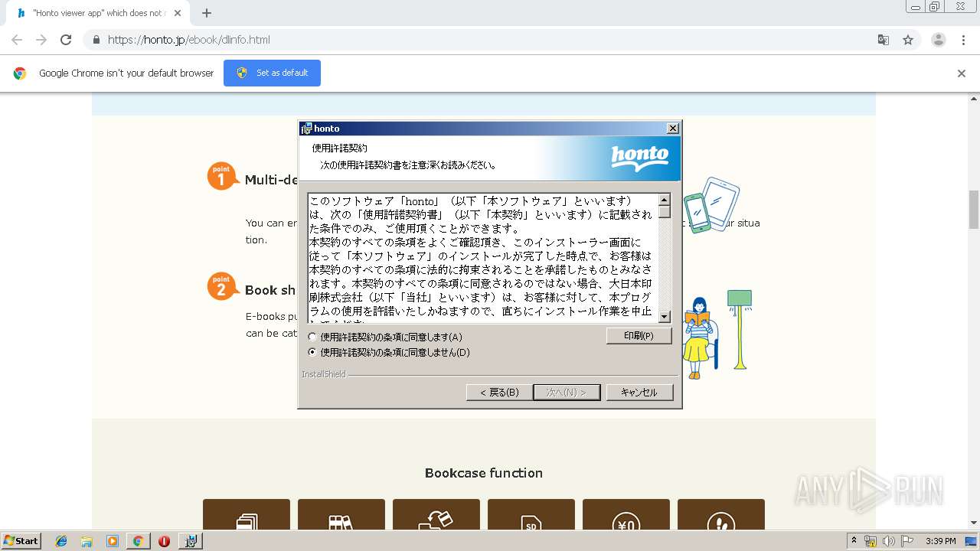Screen dimensions: 980x551
Task: Click the first bookcase function tile
Action: click(x=247, y=514)
